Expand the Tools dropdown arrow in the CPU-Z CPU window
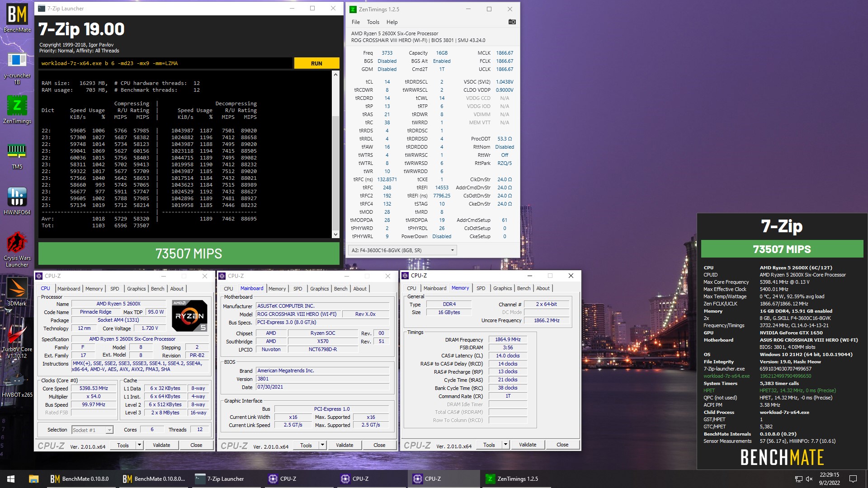The image size is (868, 488). pos(139,445)
